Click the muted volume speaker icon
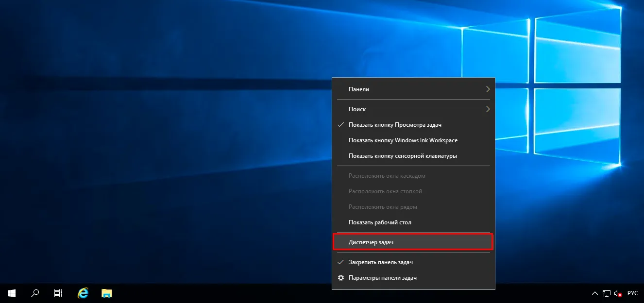Screen dimensions: 644x303 pyautogui.click(x=618, y=293)
